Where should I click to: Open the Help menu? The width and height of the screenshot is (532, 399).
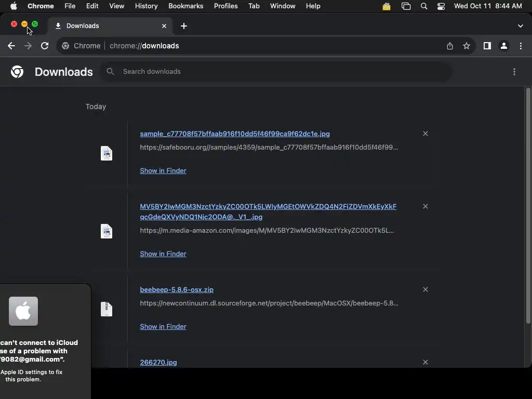pos(313,6)
